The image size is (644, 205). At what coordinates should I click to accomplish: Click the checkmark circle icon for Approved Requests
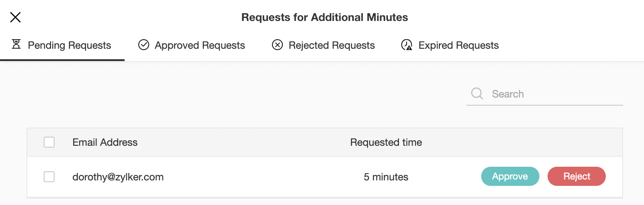[x=144, y=45]
